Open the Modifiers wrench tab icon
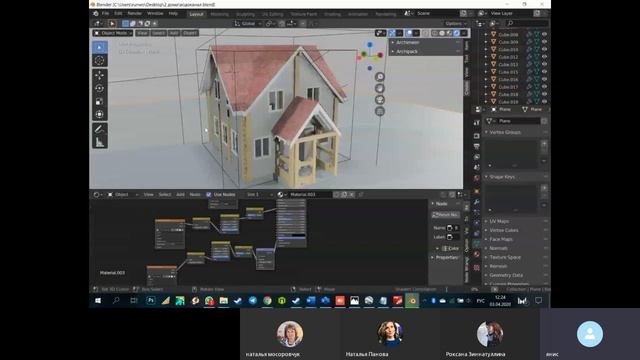 [476, 202]
